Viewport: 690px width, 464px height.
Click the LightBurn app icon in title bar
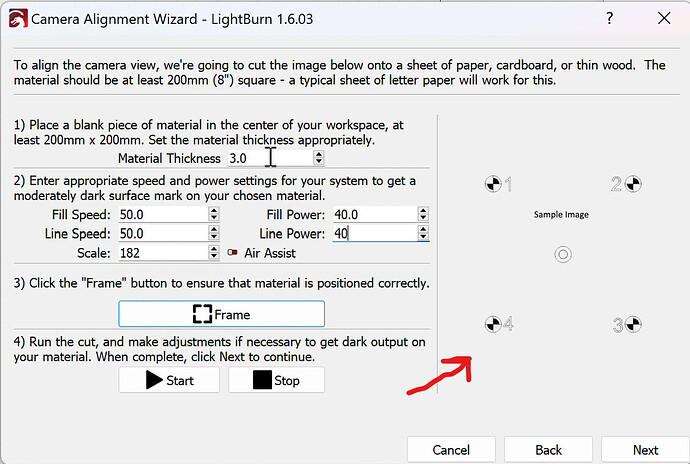[x=18, y=19]
